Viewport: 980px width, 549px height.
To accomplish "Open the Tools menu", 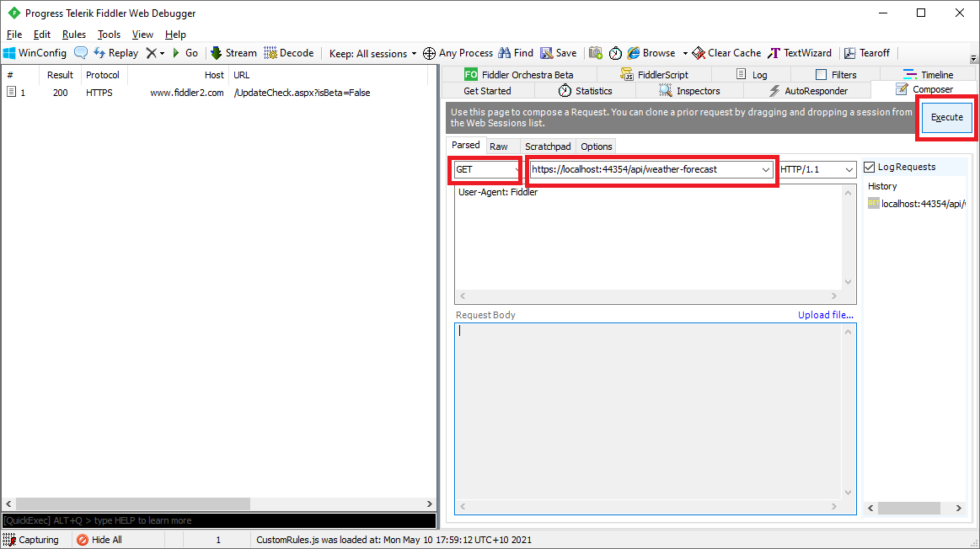I will point(109,35).
